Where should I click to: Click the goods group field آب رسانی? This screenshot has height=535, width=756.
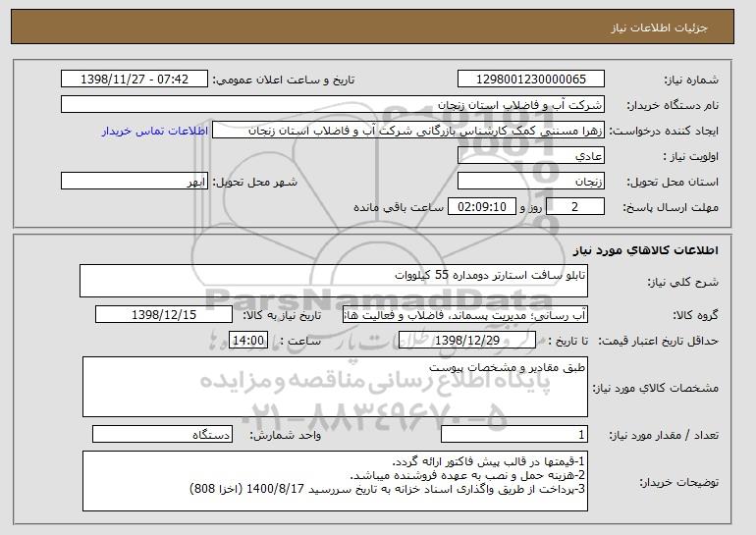[x=465, y=315]
